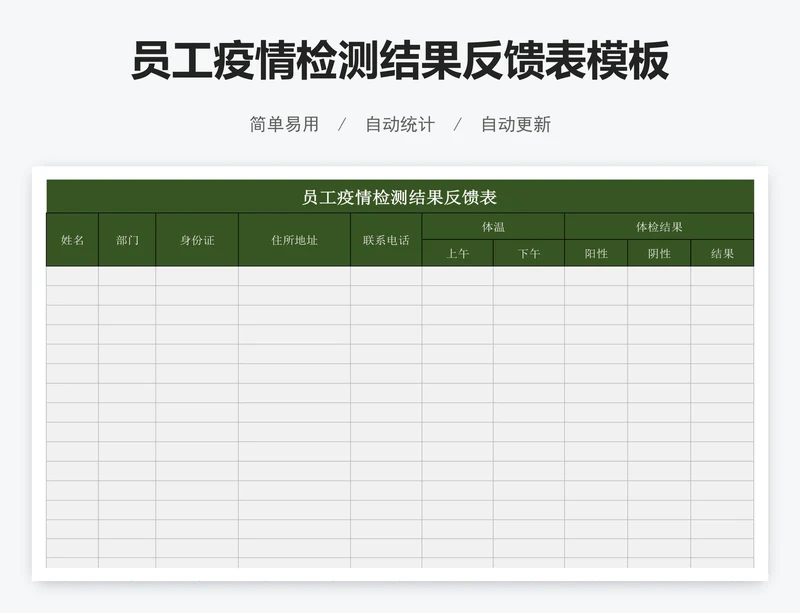Select the 阴性 sub-header cell
Image resolution: width=800 pixels, height=613 pixels.
click(659, 253)
